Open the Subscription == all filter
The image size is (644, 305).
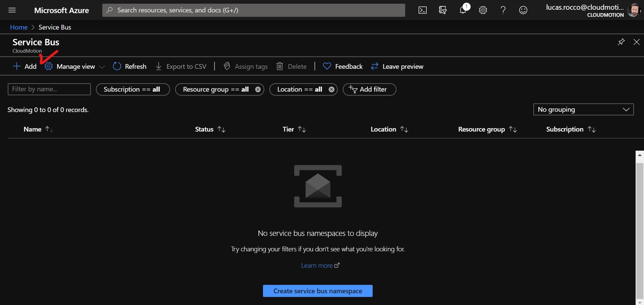tap(133, 89)
